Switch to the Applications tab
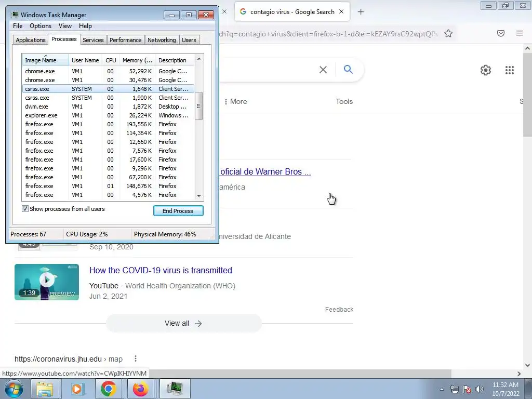Viewport: 532px width, 399px height. 31,40
